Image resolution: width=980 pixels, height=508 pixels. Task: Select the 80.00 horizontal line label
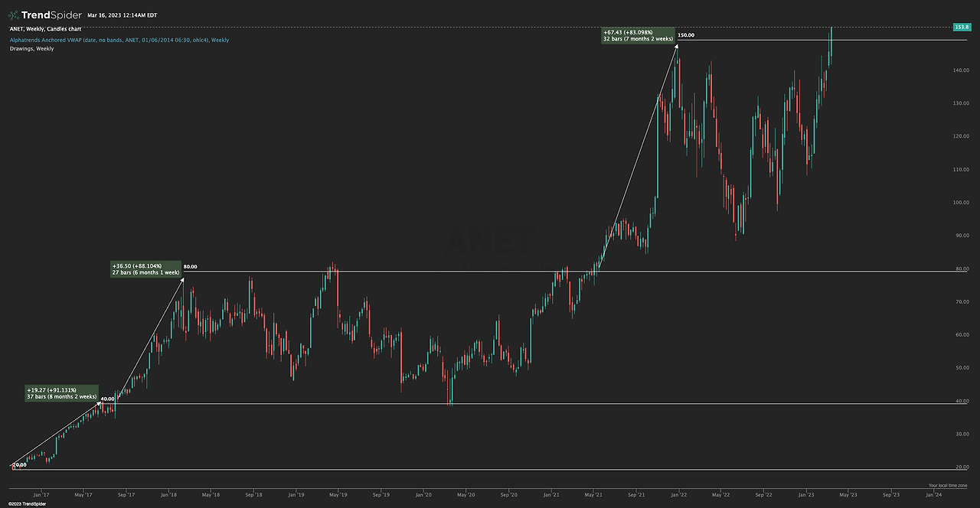pos(190,267)
